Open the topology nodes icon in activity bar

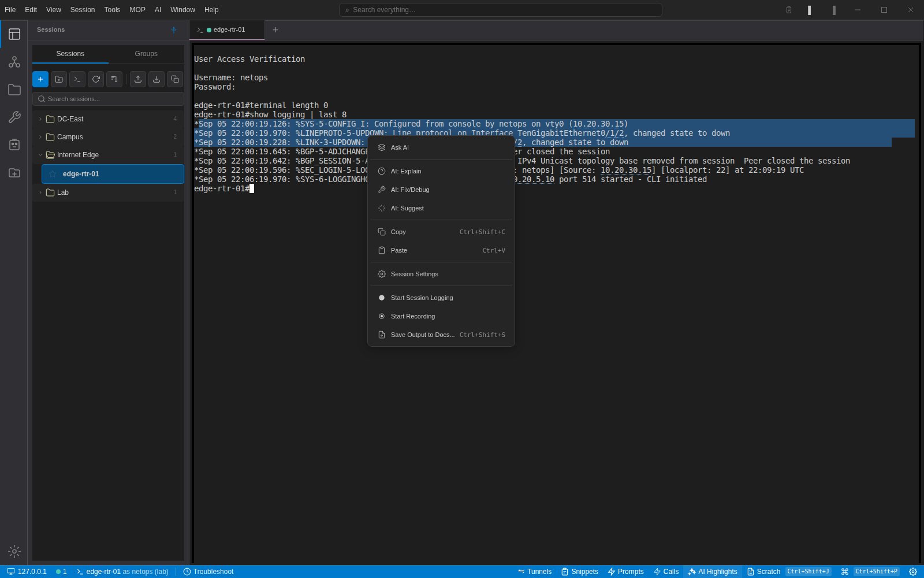[x=14, y=62]
